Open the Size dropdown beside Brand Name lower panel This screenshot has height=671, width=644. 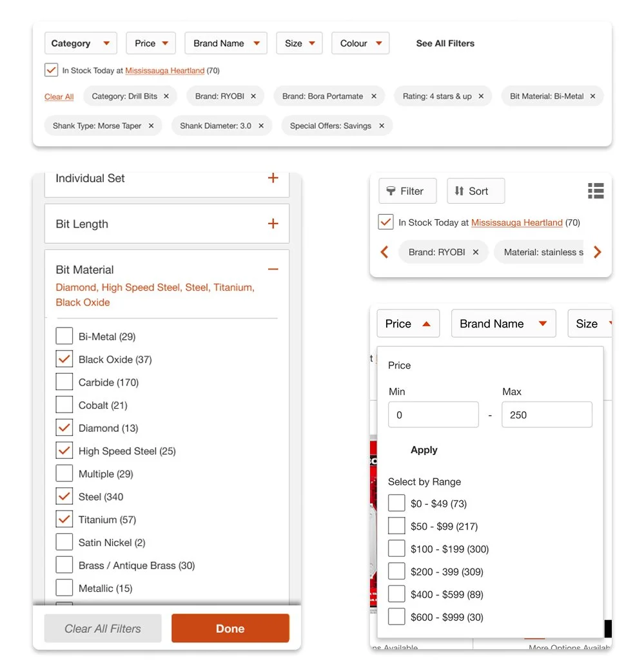tap(590, 324)
